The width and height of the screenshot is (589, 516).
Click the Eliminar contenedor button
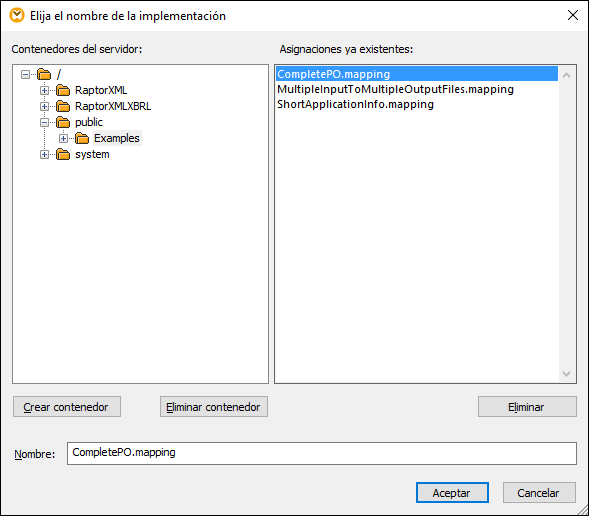[214, 407]
